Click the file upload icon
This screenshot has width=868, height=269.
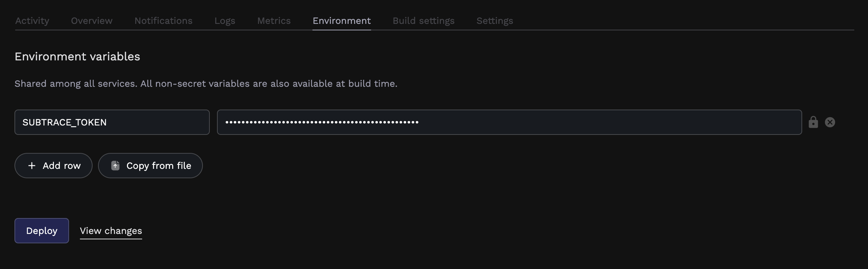pyautogui.click(x=115, y=166)
